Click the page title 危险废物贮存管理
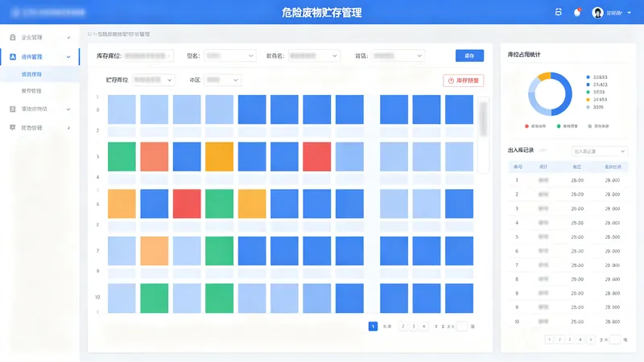 tap(322, 13)
